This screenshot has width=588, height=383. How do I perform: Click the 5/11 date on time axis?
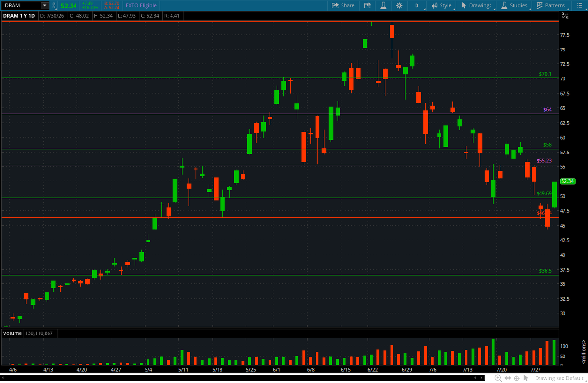point(183,369)
